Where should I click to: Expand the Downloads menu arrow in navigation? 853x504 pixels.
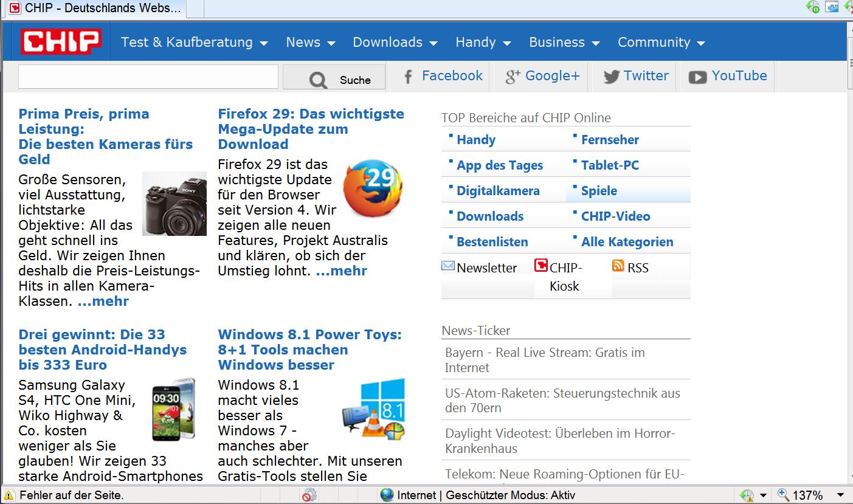pyautogui.click(x=433, y=43)
